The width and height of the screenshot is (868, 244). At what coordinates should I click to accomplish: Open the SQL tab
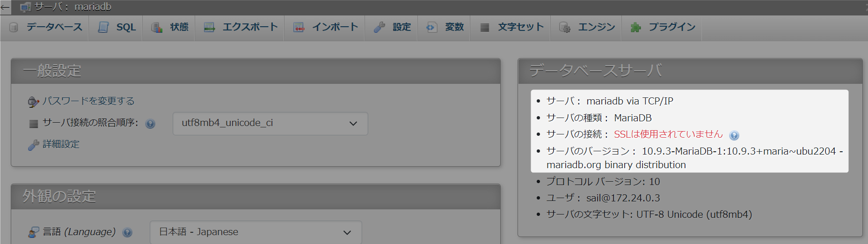click(x=116, y=28)
